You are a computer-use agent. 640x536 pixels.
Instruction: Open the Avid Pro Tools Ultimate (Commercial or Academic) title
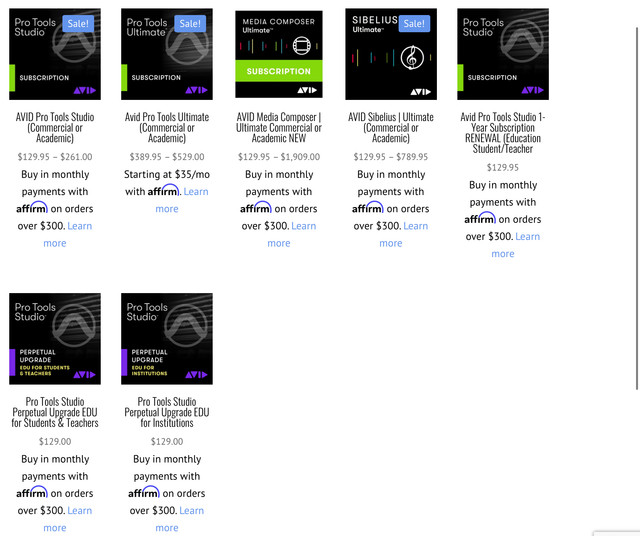pyautogui.click(x=167, y=128)
